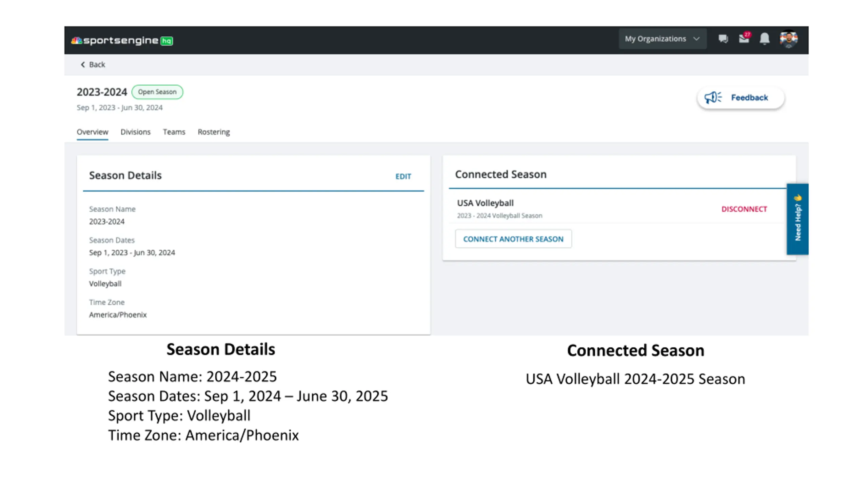Click the Open Season status badge
Screen dimensions: 868x488
(x=157, y=92)
